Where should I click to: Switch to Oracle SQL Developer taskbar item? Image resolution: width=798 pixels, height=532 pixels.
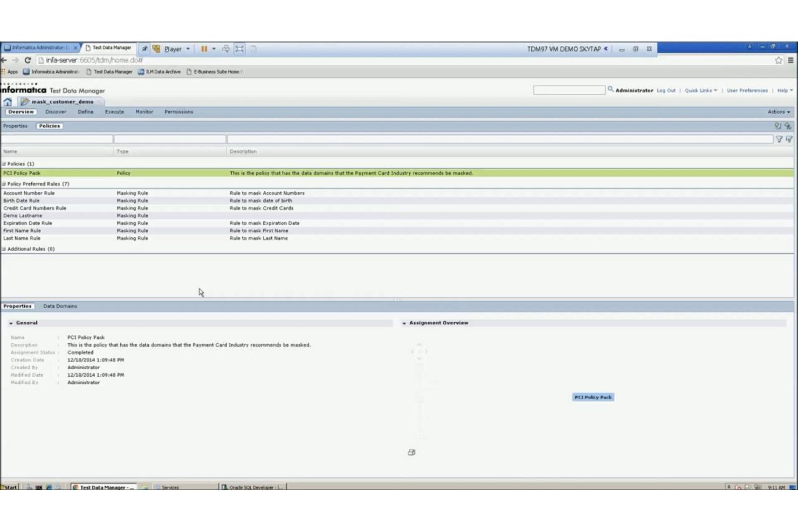click(x=252, y=487)
